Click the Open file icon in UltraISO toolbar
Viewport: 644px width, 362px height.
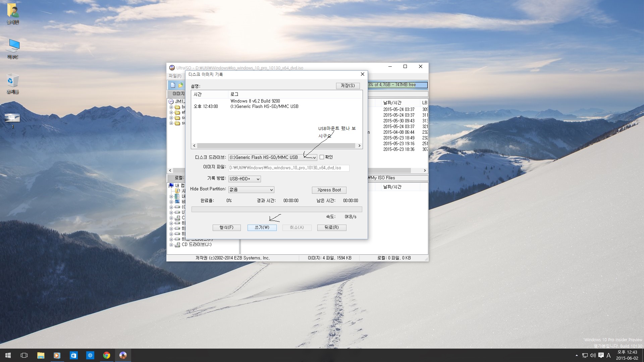180,85
